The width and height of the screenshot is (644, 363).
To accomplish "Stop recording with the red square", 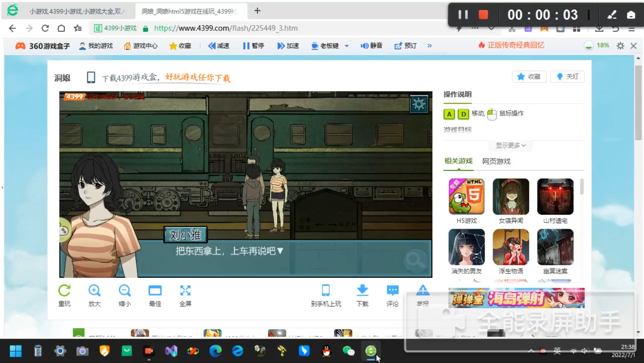I will tap(483, 15).
